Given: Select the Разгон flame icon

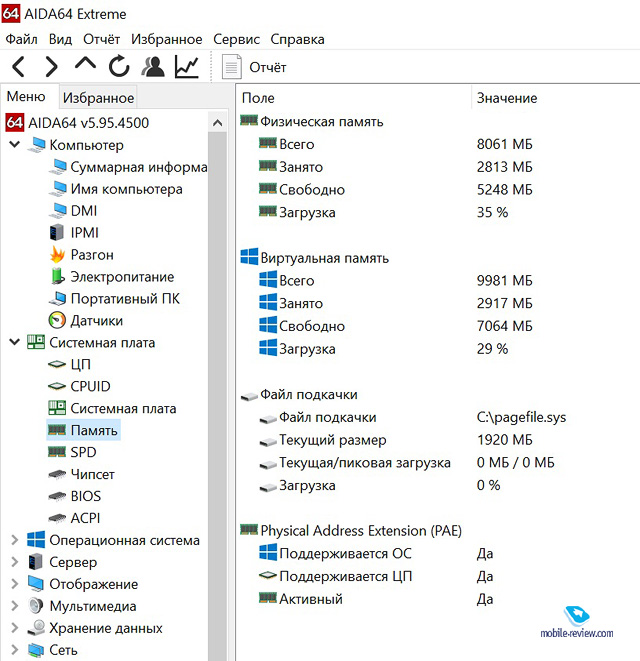Looking at the screenshot, I should [57, 254].
